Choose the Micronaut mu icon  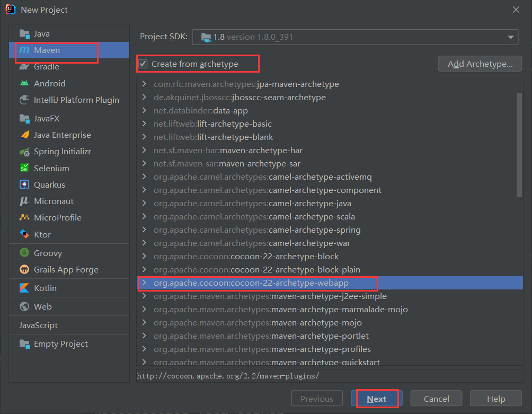[24, 201]
